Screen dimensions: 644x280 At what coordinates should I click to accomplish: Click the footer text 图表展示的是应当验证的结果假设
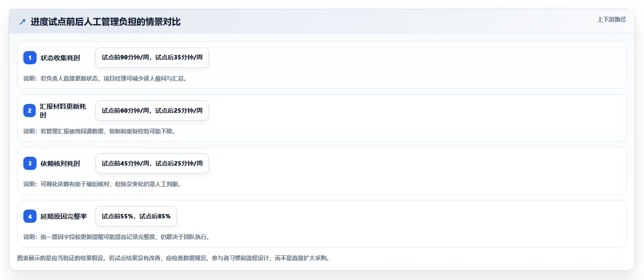[173, 258]
